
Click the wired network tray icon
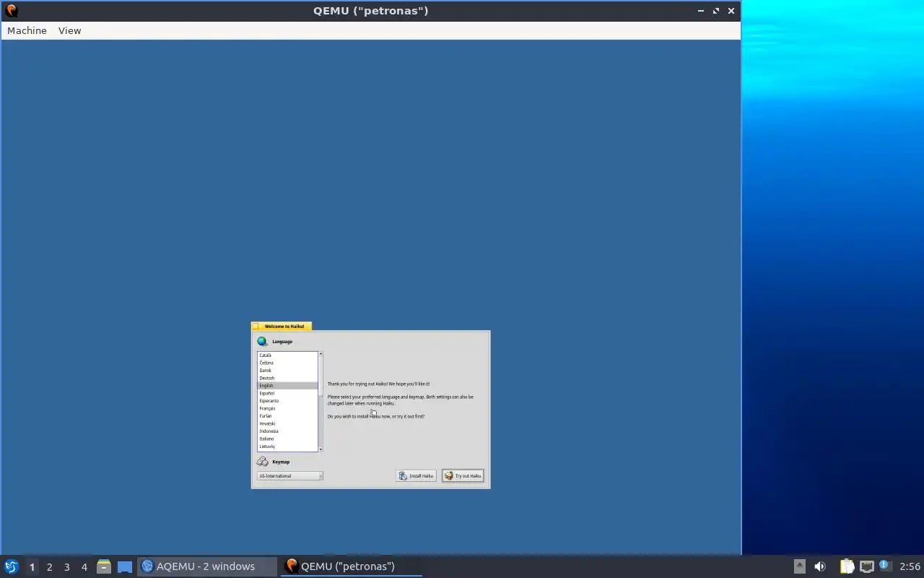point(867,566)
